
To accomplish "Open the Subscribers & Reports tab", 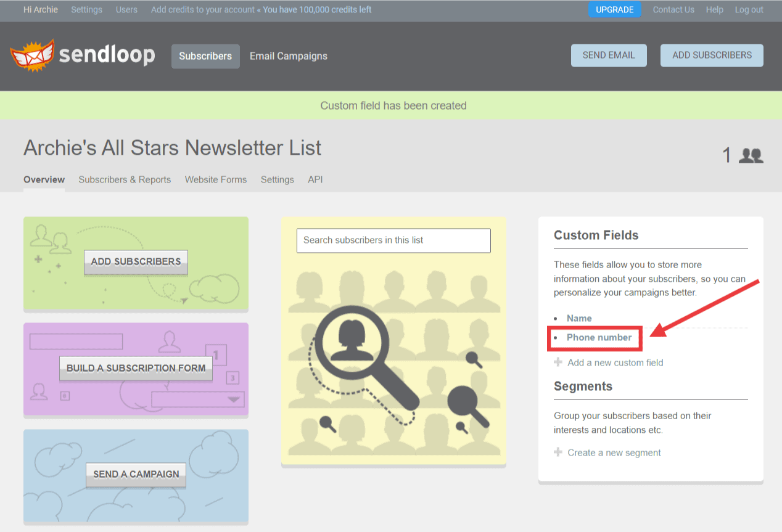I will (125, 179).
